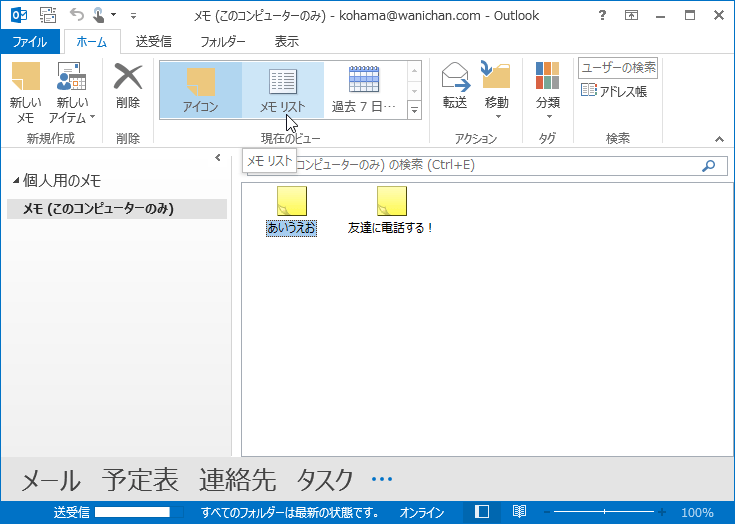Switch to Reading view in status bar
Image resolution: width=735 pixels, height=524 pixels.
[x=519, y=512]
